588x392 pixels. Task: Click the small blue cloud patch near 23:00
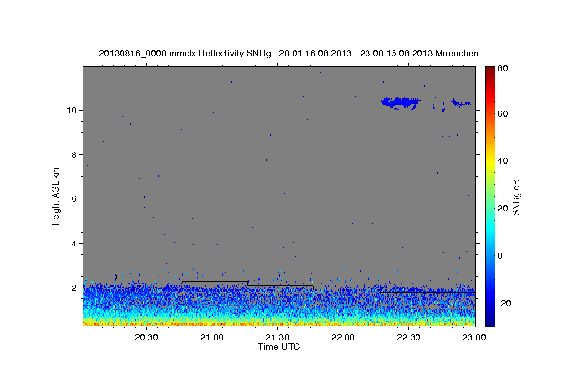461,103
